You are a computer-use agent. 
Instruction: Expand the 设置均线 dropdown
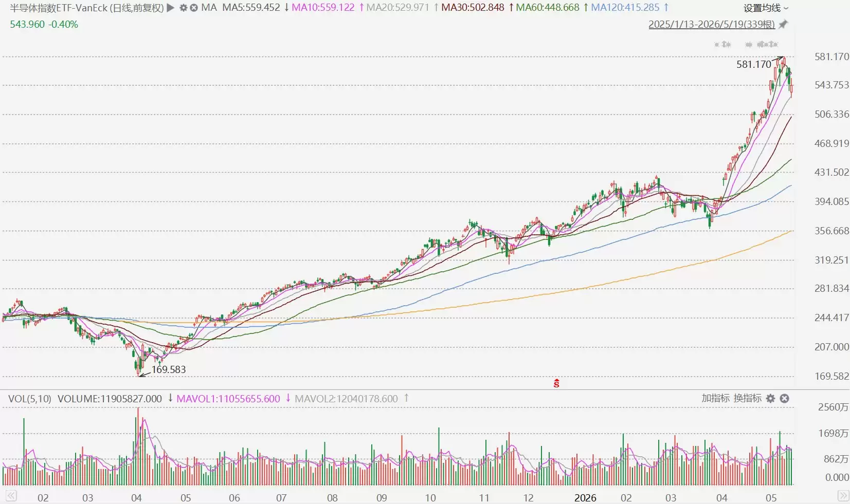766,8
